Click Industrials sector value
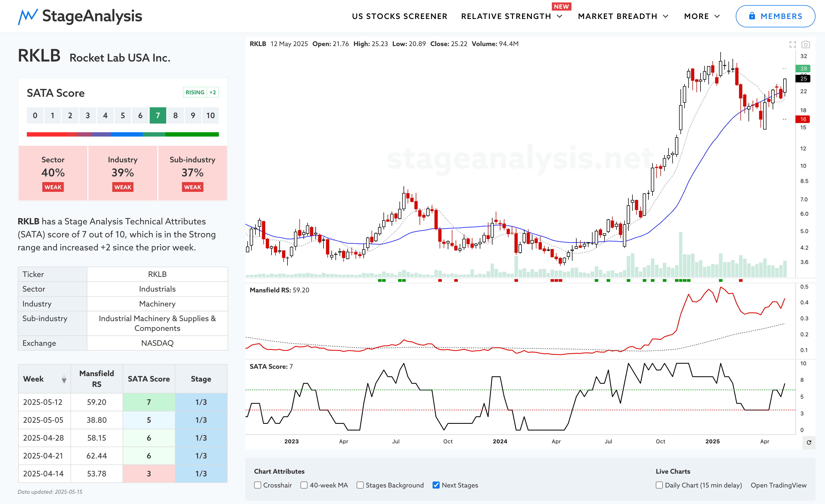Image resolution: width=825 pixels, height=504 pixels. coord(157,289)
